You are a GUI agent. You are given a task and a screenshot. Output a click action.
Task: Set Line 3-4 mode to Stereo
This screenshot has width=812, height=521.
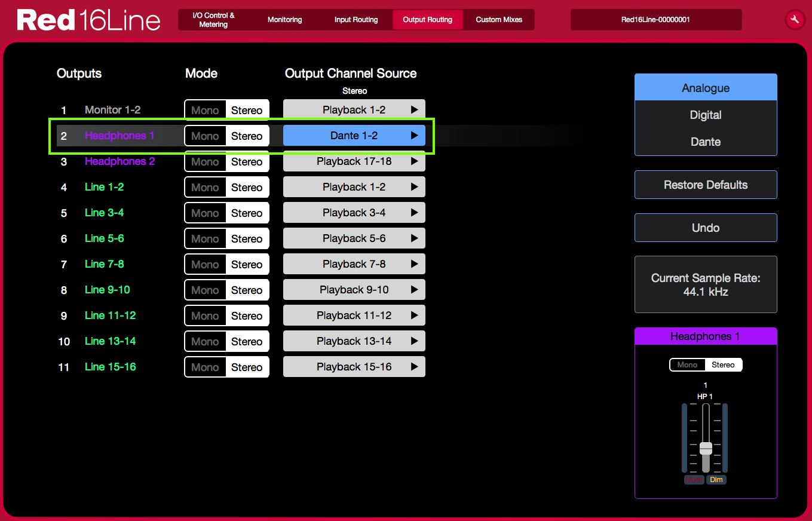[x=247, y=213]
